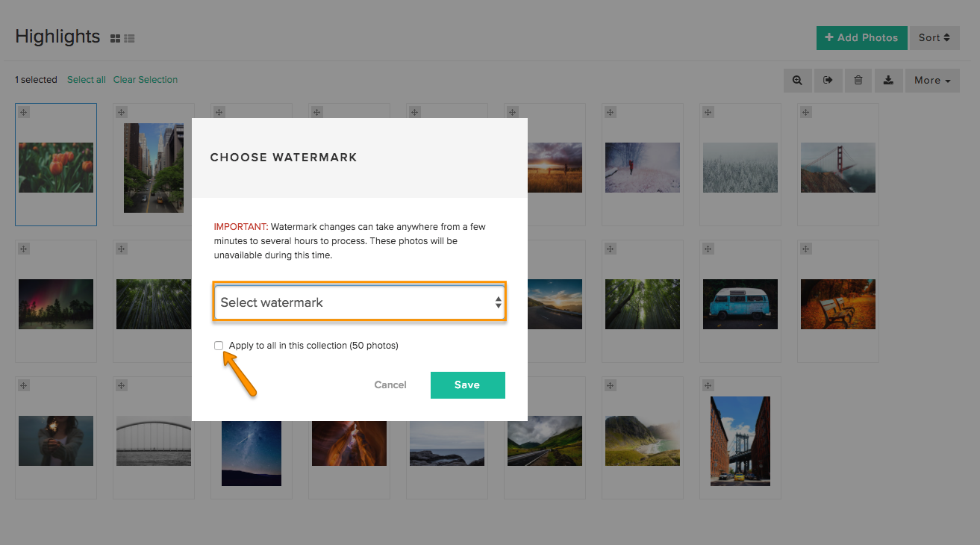Select the green forest thumbnail
Image resolution: width=980 pixels, height=545 pixels.
coord(643,304)
